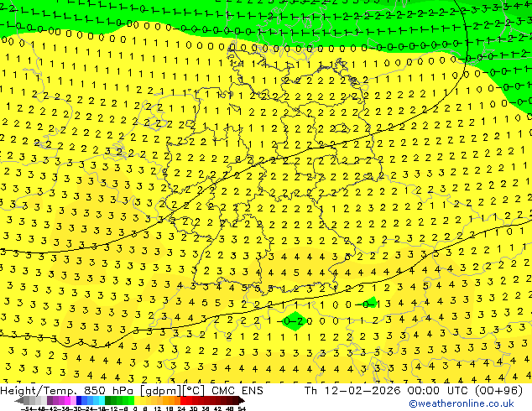Click the "[°C]" unit label
532x411 pixels.
[x=194, y=391]
